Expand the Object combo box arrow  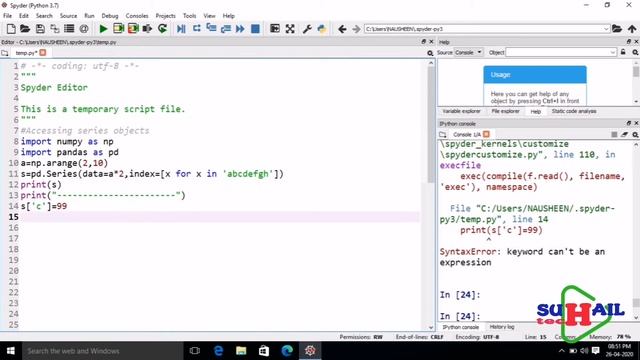tap(613, 52)
